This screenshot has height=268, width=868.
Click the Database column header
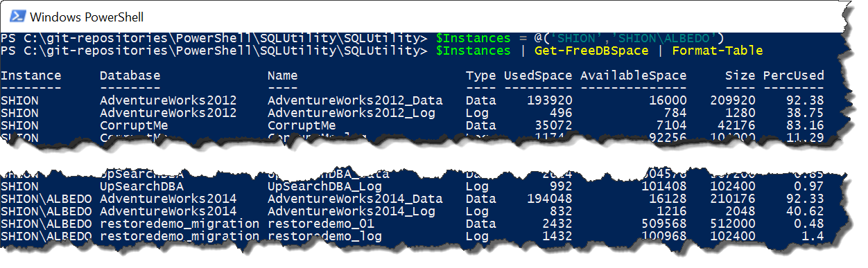coord(130,75)
